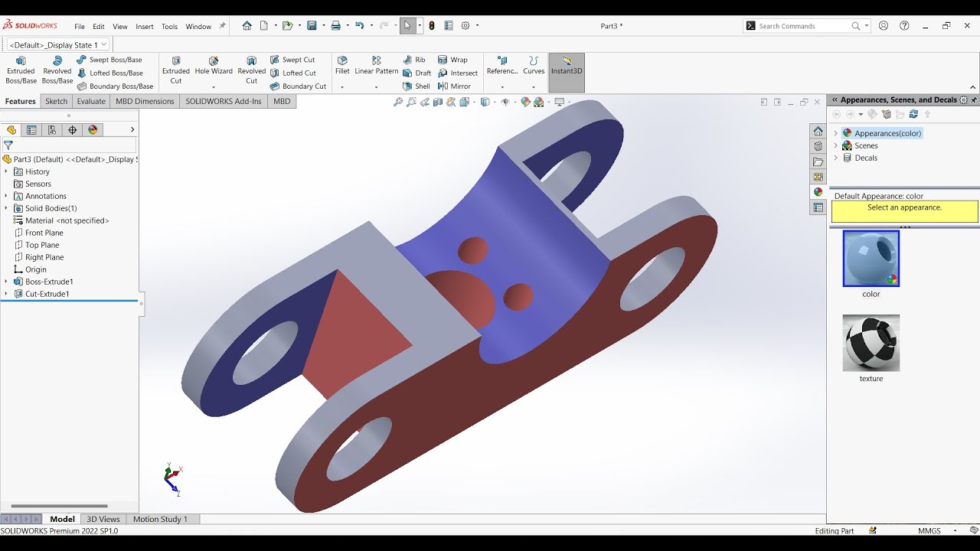Apply the Fillet tool
Viewport: 980px width, 551px height.
(x=342, y=66)
